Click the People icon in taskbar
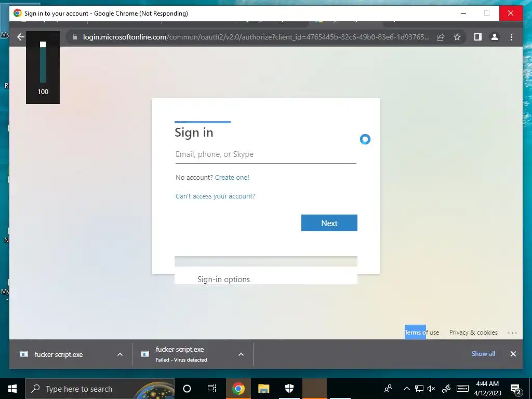This screenshot has height=399, width=532. [x=388, y=389]
